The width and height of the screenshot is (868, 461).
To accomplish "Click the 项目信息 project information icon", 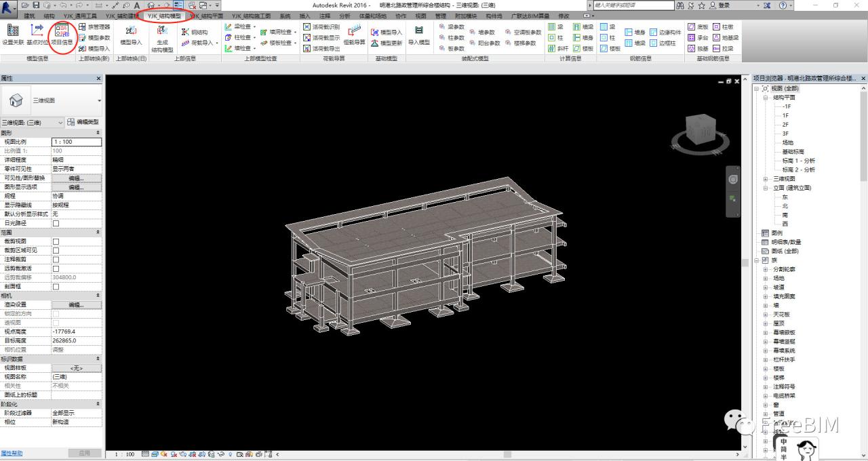I will pyautogui.click(x=62, y=34).
